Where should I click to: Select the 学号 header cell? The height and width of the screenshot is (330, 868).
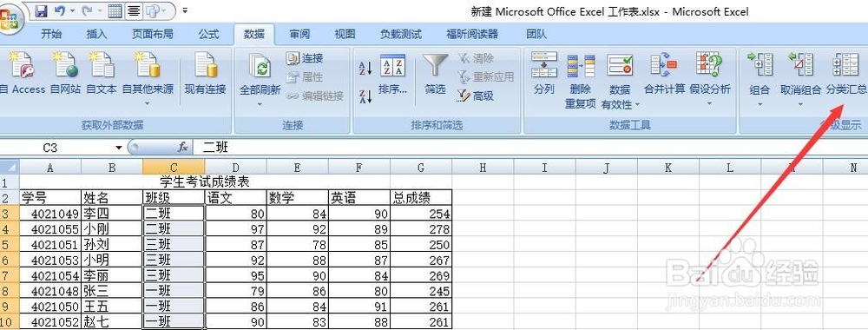click(50, 197)
